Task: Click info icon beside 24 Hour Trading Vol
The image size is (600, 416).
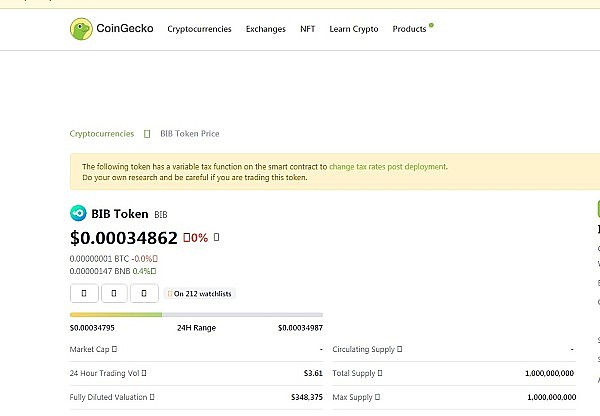Action: pos(146,373)
